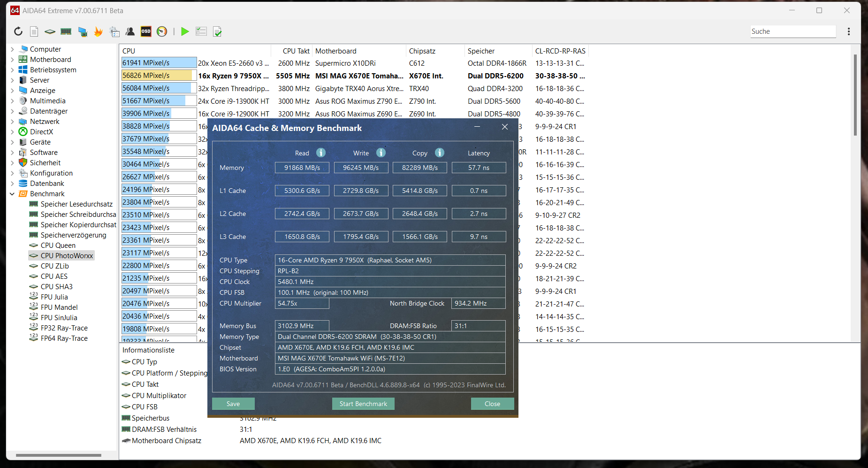Launch the flame stability test icon

98,31
